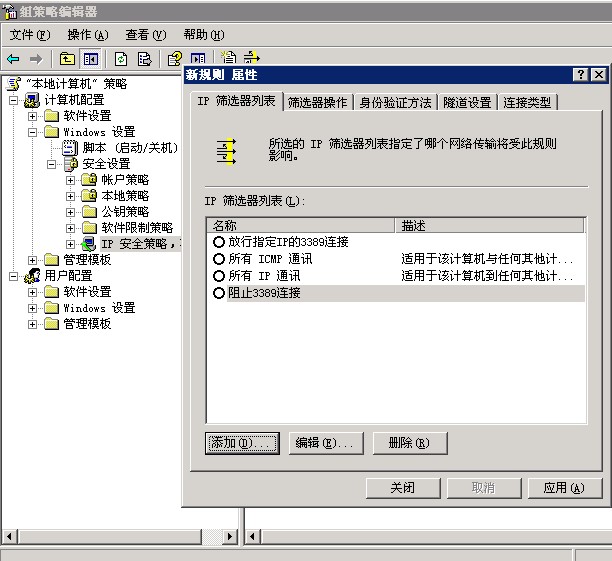Click the 脚本 (启动/关机) script icon
Screen dimensions: 612x561
point(70,148)
